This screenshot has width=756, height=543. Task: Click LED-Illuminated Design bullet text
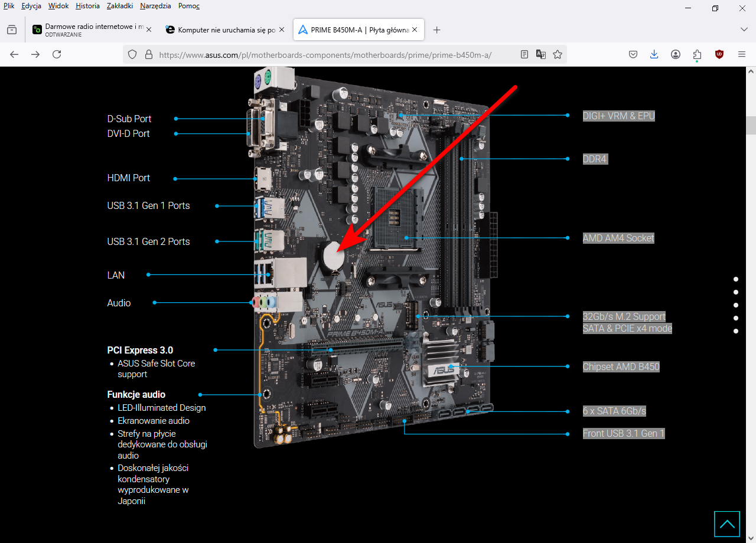pyautogui.click(x=162, y=408)
